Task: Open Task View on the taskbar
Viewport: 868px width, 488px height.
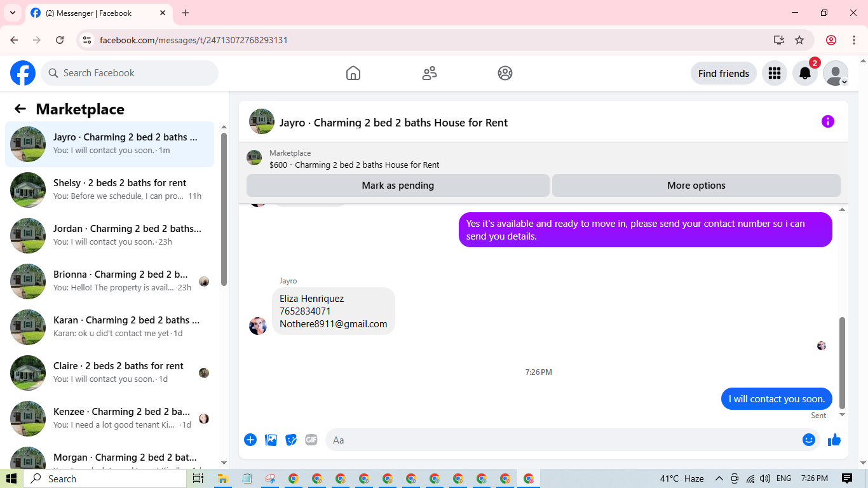Action: click(x=198, y=478)
